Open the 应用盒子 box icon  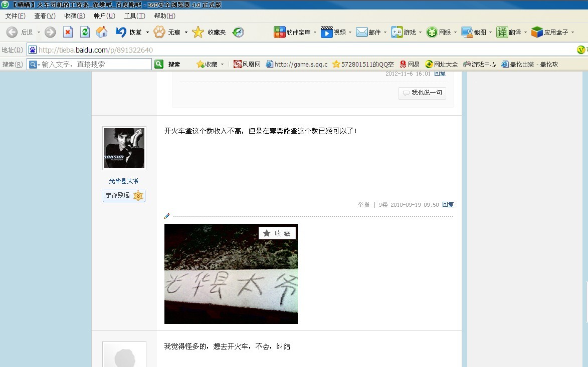click(x=537, y=32)
